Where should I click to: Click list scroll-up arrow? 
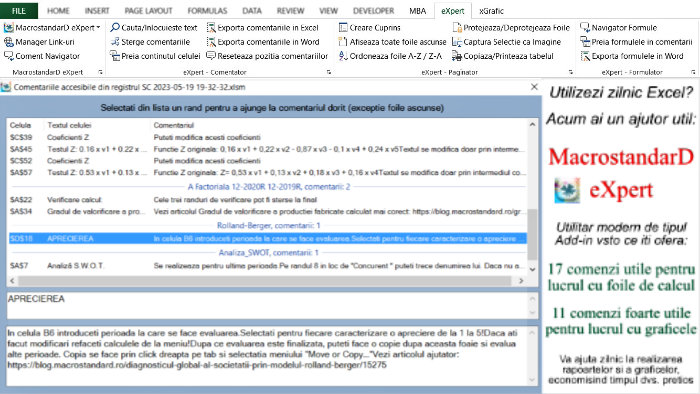click(532, 125)
